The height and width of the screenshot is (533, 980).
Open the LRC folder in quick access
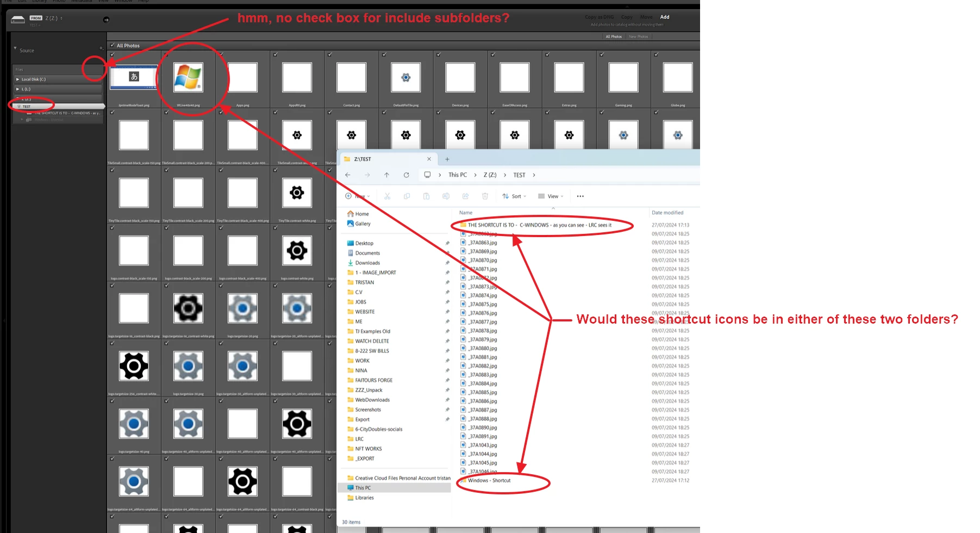click(x=355, y=439)
